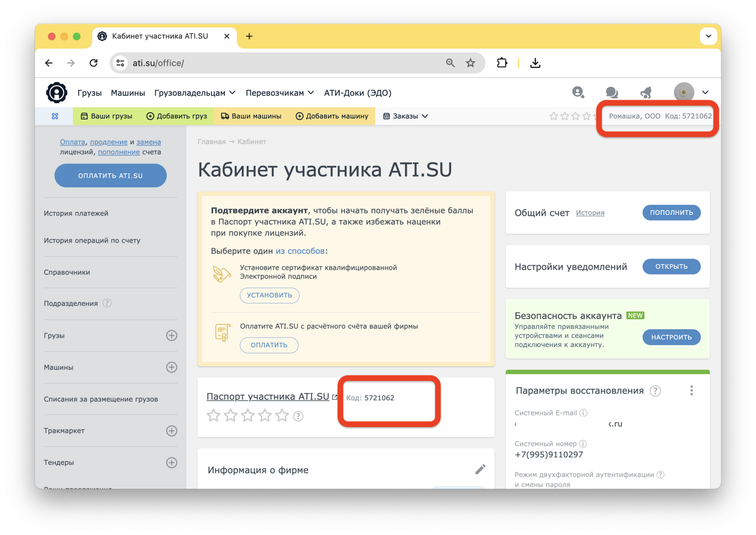
Task: Expand the Тракмаркет sidebar section
Action: coord(171,431)
